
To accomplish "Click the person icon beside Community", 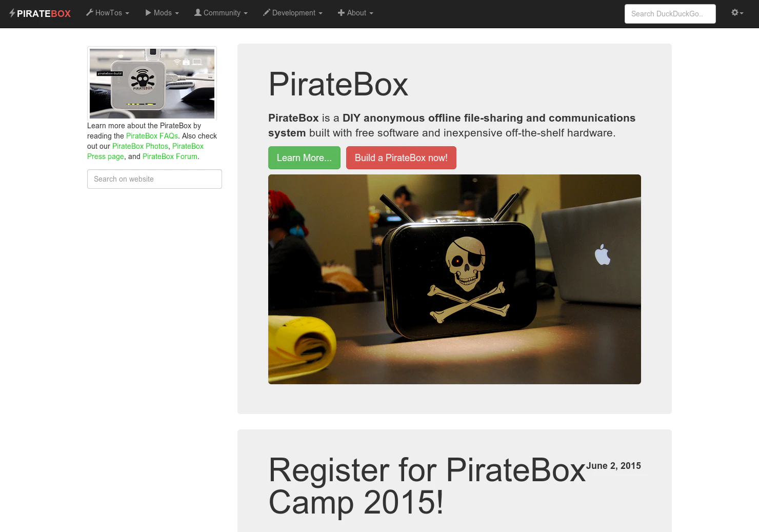I will 196,13.
